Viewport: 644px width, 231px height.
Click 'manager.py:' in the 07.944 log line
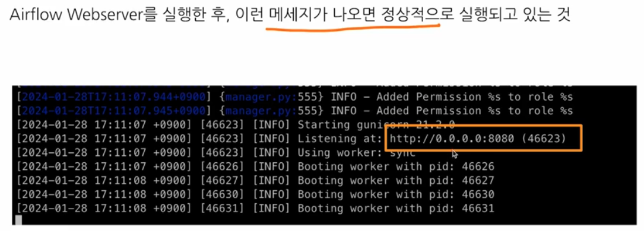pos(261,97)
